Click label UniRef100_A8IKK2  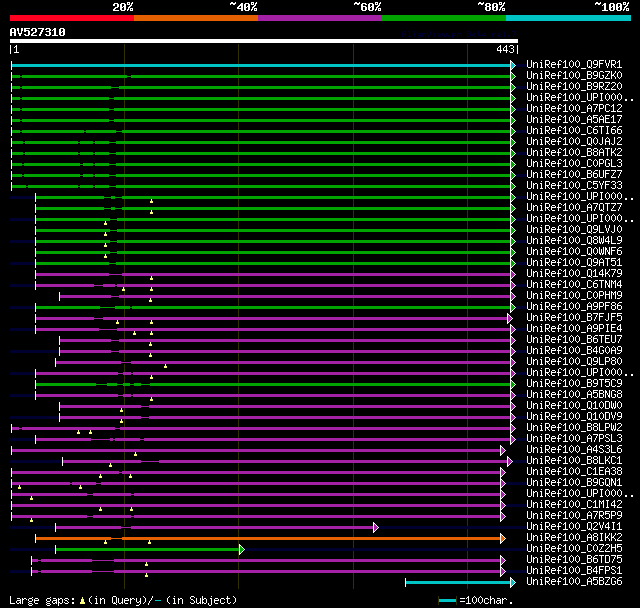point(574,538)
